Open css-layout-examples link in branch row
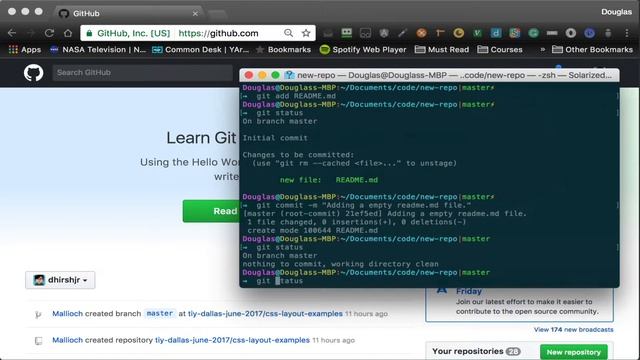This screenshot has width=640, height=360. click(265, 313)
